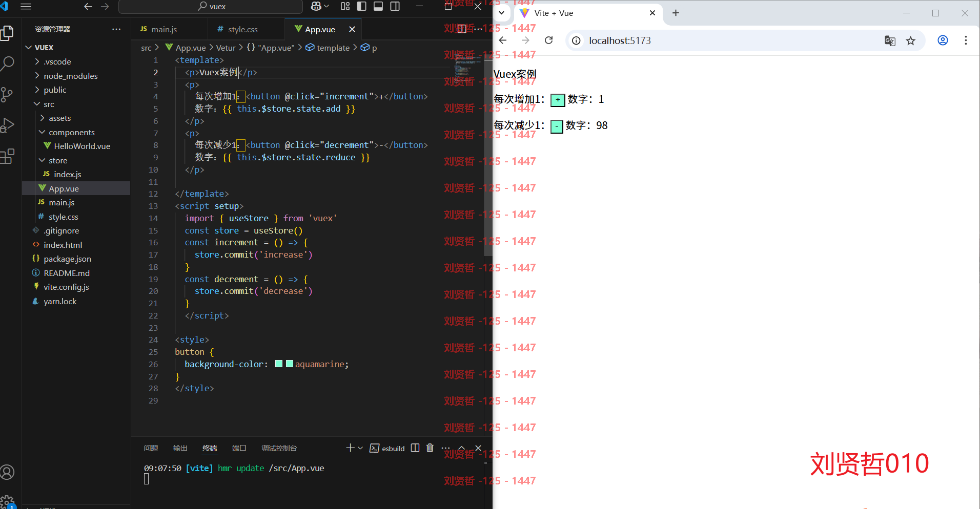
Task: Click the Vetur breadcrumb segment
Action: click(x=226, y=48)
